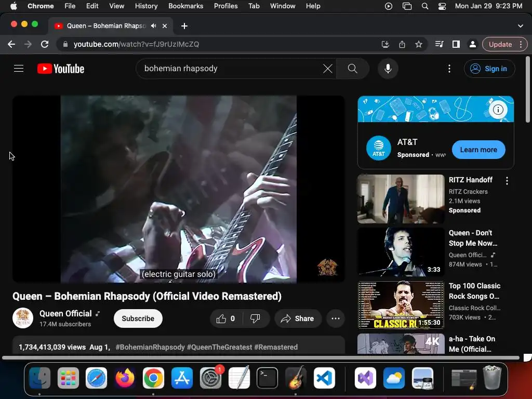Open RITZ Handoff video thumbnail
Viewport: 532px width, 399px height.
401,199
